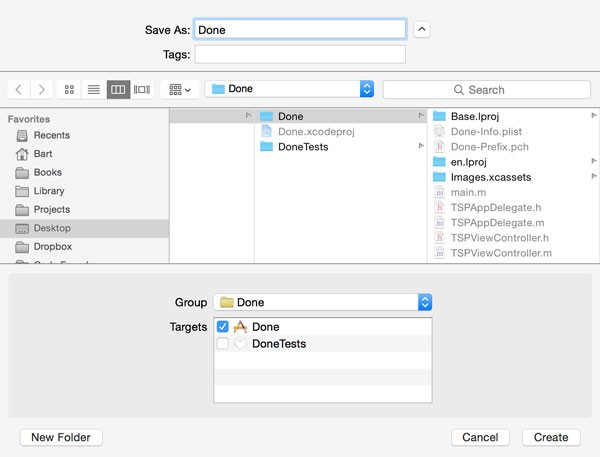Viewport: 600px width, 457px height.
Task: Select the Done folder in middle column
Action: pos(341,116)
